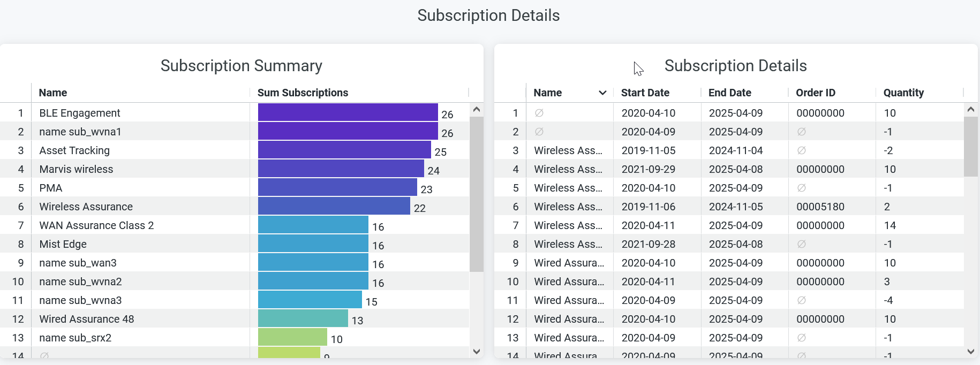Click null Order ID icon in row 2
The width and height of the screenshot is (980, 365).
click(802, 132)
